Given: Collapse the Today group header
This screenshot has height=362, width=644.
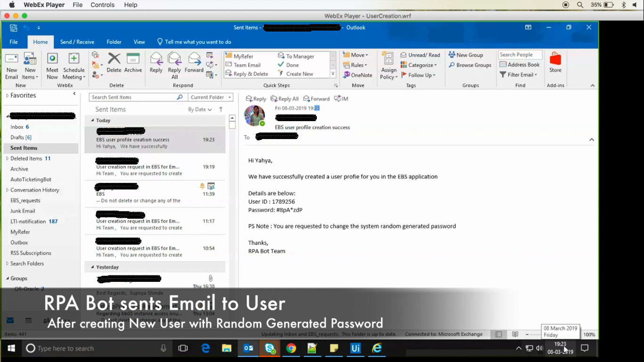Looking at the screenshot, I should coord(92,120).
